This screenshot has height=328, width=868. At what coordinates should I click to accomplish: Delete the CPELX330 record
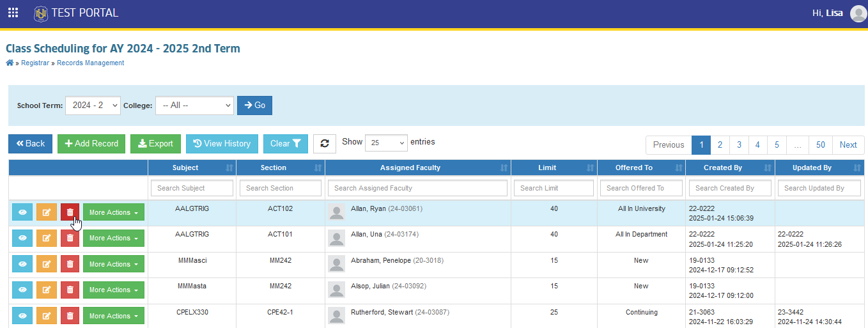[x=70, y=316]
